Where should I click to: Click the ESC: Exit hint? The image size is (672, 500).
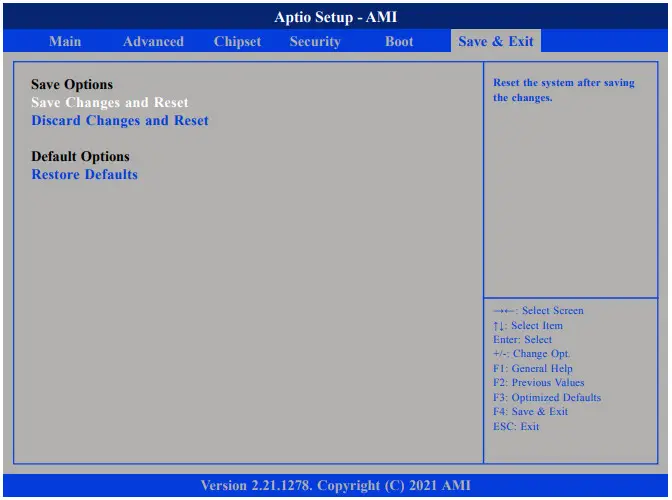[516, 426]
